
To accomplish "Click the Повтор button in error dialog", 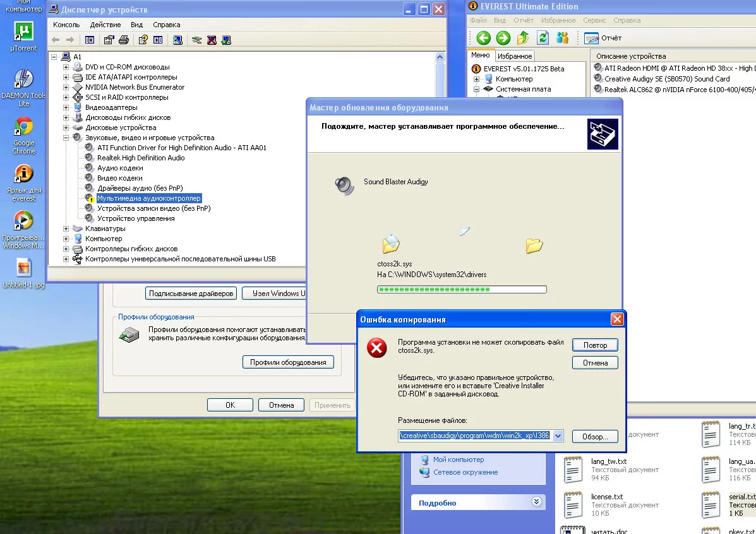I will [594, 345].
